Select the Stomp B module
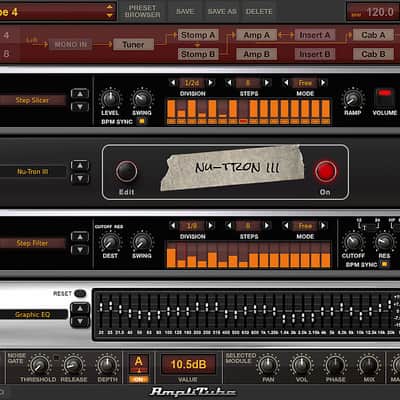Screen dimensions: 400x400 tap(198, 54)
